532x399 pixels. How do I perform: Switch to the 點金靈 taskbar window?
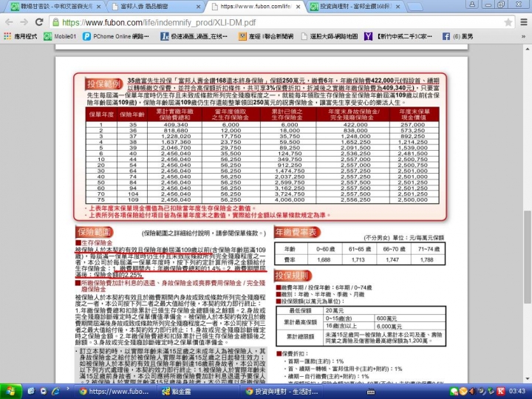click(197, 392)
